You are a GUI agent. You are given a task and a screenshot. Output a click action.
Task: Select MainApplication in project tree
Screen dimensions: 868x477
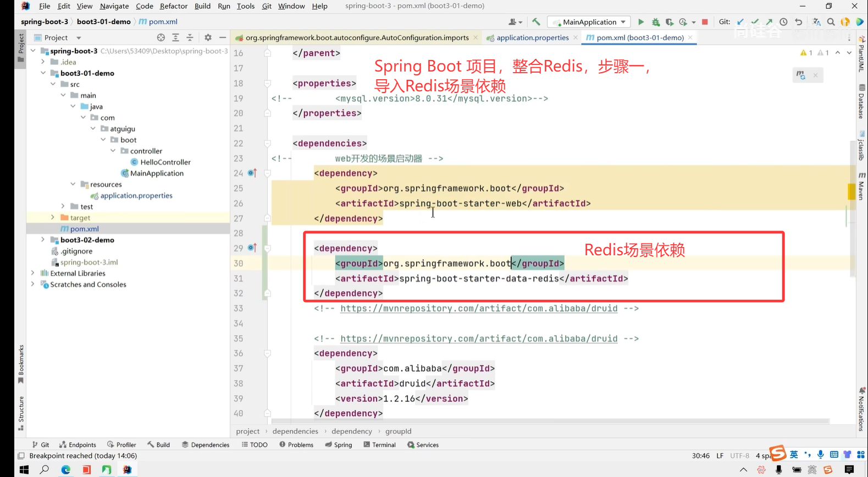click(x=156, y=173)
